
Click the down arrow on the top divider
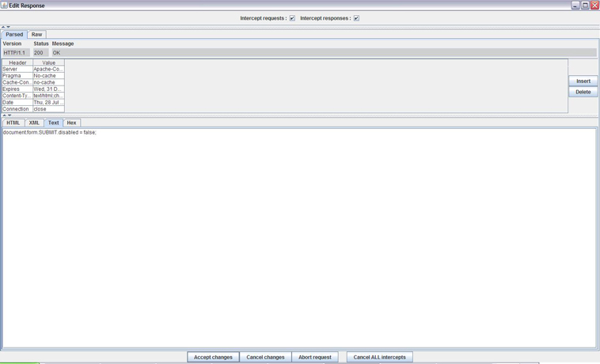9,27
